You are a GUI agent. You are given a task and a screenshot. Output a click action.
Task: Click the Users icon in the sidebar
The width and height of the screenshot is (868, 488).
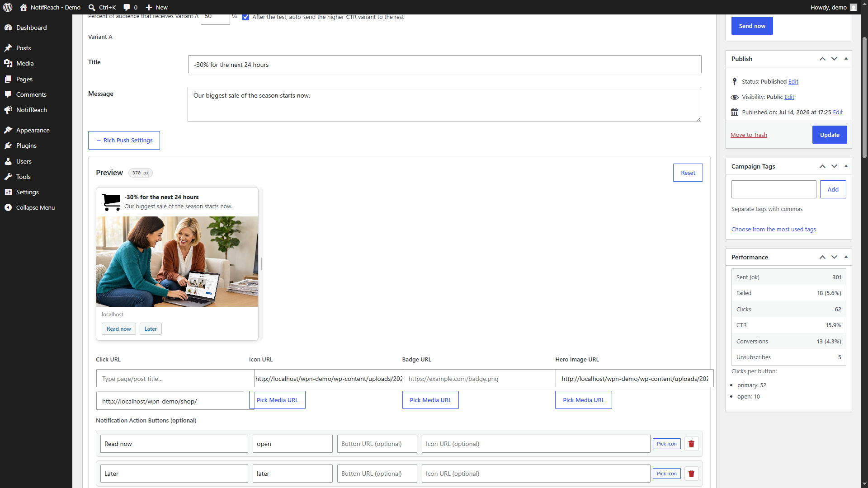point(8,161)
